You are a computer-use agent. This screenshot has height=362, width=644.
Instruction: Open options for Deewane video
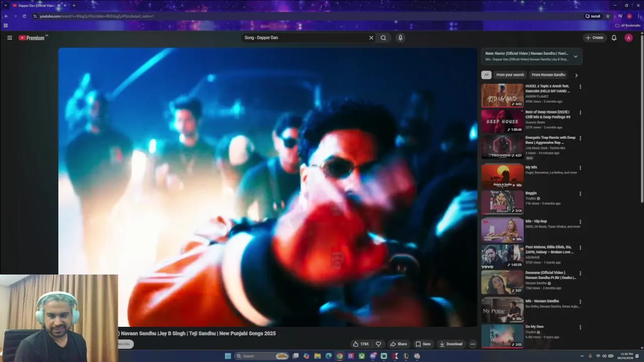pyautogui.click(x=580, y=274)
